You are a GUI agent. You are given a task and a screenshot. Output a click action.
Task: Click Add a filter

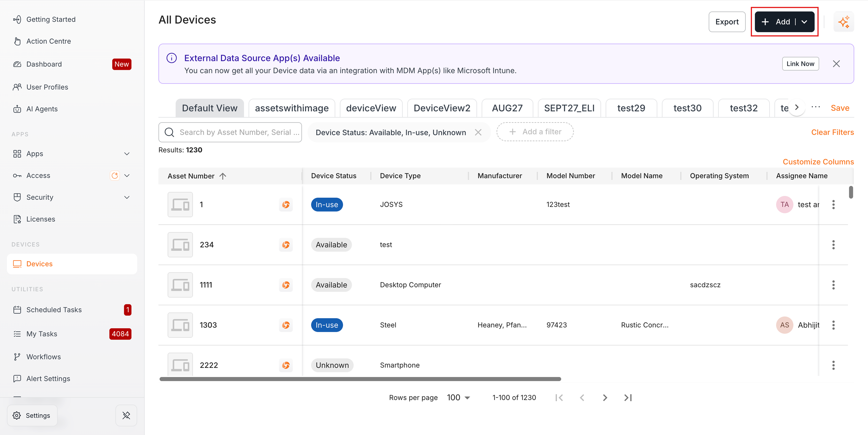click(x=535, y=132)
